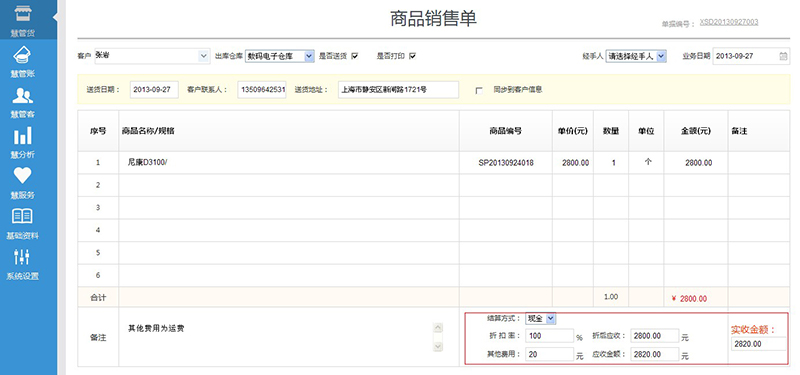Click the row number 2 cell
Viewport: 800px width, 375px height.
pyautogui.click(x=98, y=185)
